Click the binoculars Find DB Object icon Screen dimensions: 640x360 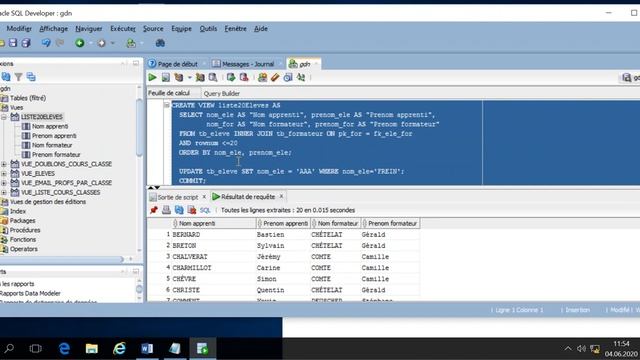(160, 43)
